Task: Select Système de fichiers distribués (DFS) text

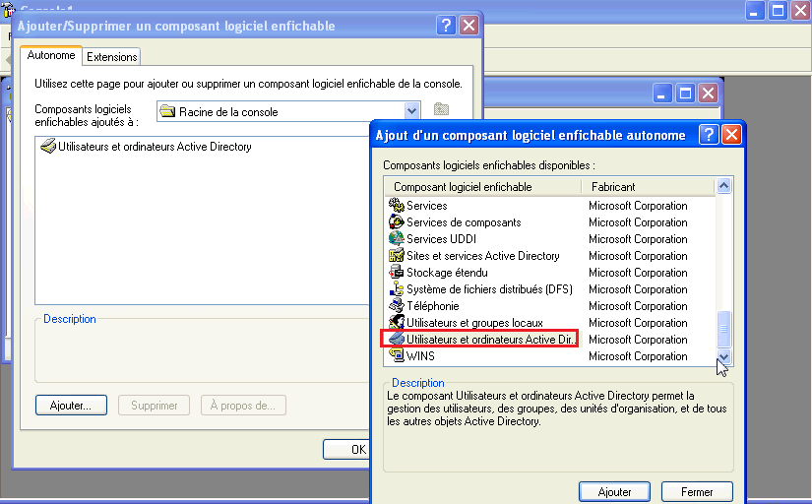Action: point(489,289)
